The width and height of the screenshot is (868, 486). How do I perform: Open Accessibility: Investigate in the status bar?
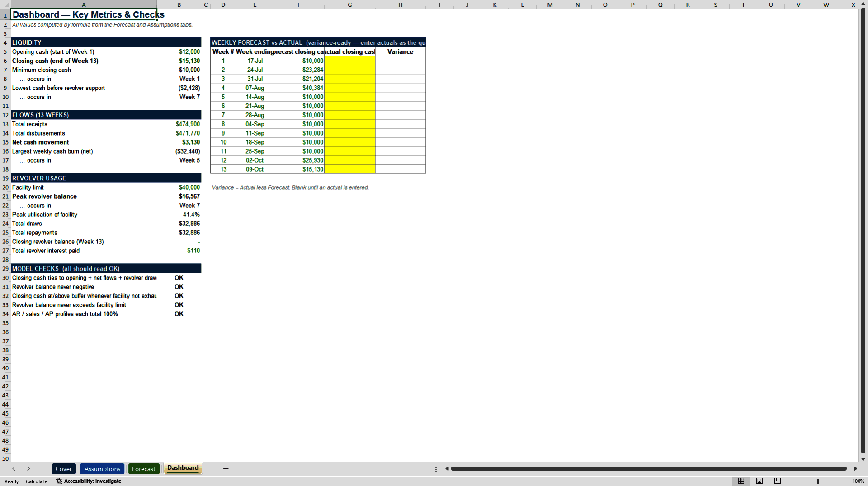(x=89, y=481)
